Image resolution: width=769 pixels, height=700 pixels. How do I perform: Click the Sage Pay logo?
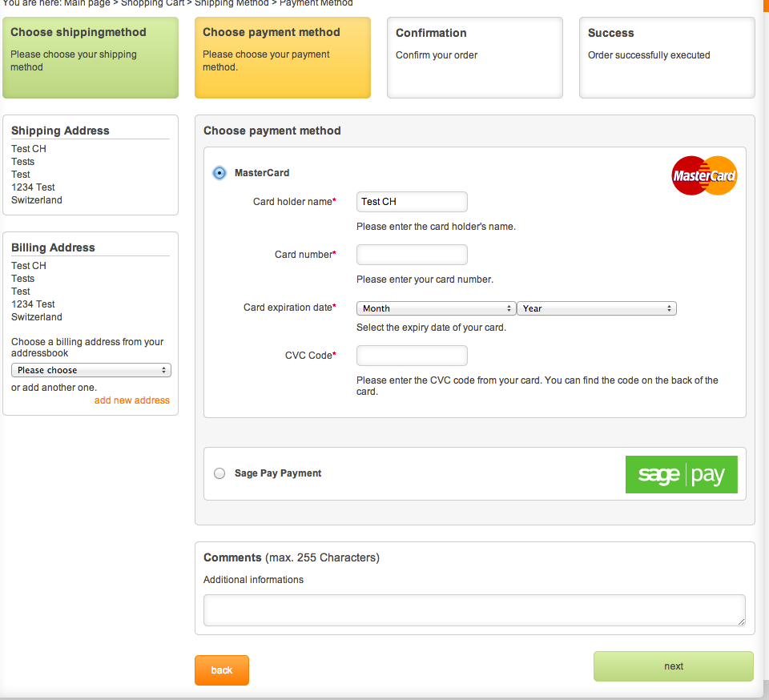[x=681, y=474]
